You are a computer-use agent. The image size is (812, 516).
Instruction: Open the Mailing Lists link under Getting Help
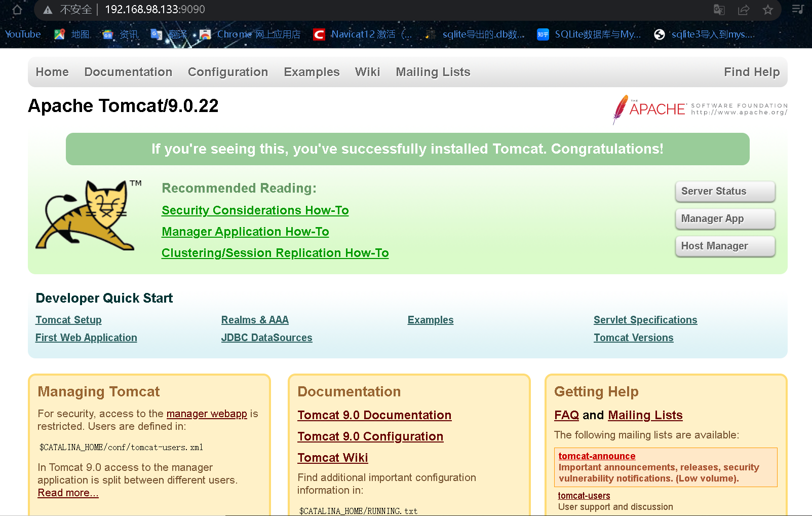[x=645, y=416]
